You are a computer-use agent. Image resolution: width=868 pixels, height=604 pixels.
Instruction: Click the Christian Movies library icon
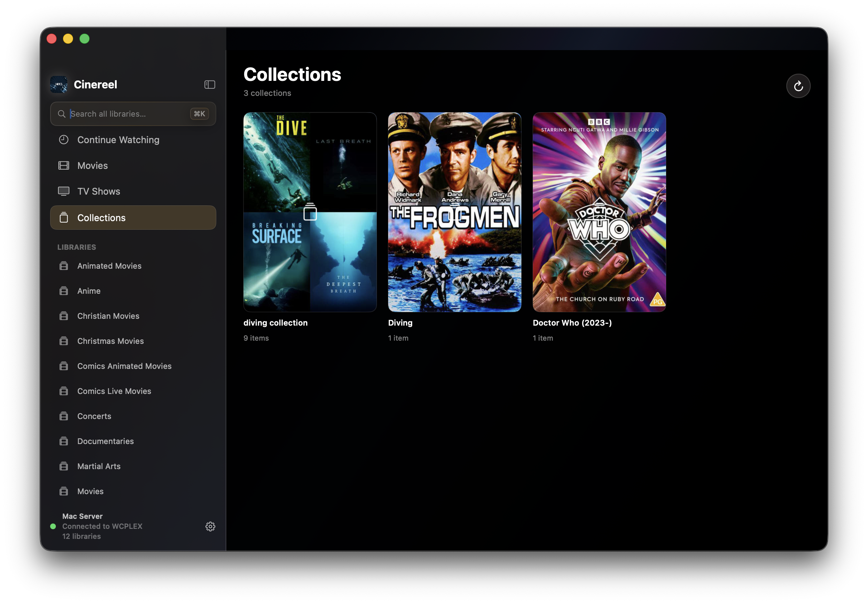click(64, 315)
